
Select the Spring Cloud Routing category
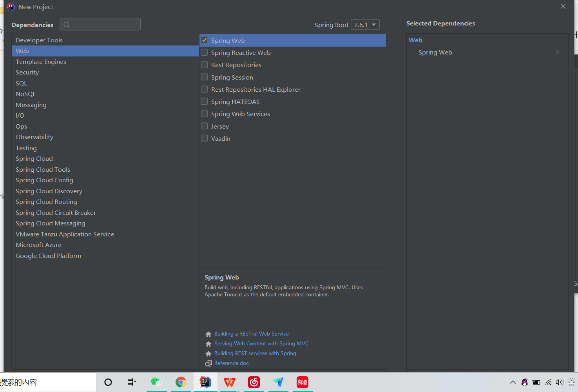(105, 202)
